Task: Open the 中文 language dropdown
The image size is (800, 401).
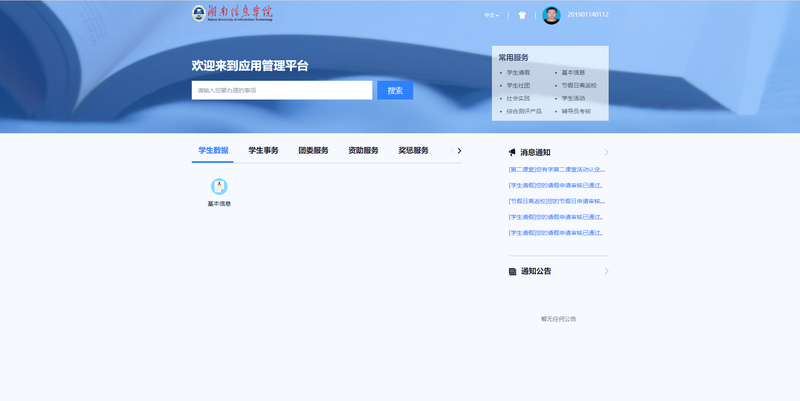Action: pyautogui.click(x=491, y=15)
